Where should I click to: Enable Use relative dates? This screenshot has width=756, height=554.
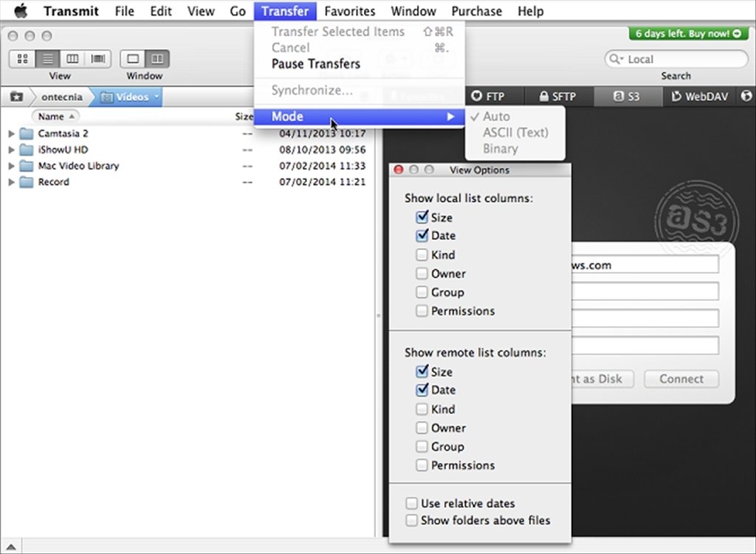(x=411, y=503)
